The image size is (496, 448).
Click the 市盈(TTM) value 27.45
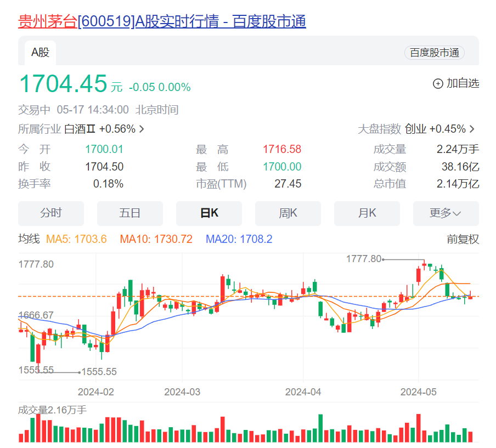(x=288, y=184)
